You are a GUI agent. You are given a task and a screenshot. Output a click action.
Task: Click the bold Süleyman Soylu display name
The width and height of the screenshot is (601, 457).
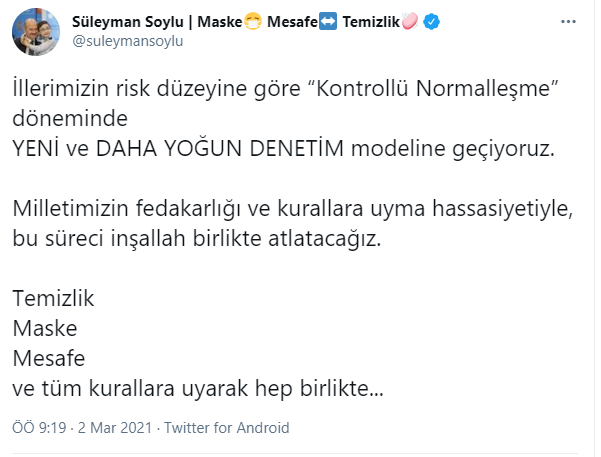128,22
